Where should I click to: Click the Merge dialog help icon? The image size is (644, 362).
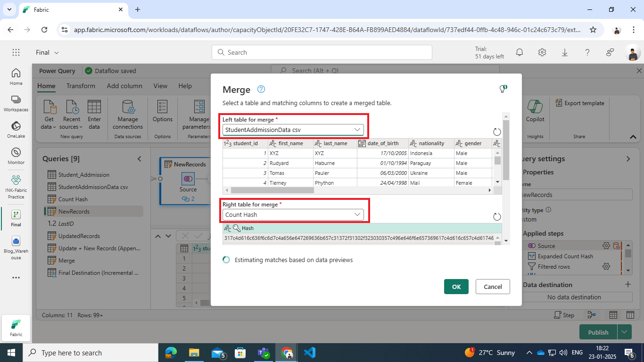click(x=261, y=90)
